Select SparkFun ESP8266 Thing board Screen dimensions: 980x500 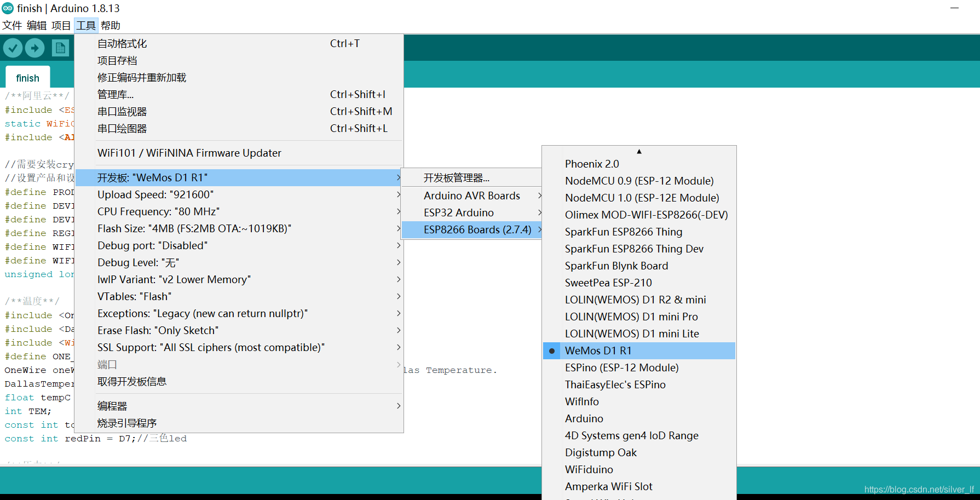pyautogui.click(x=639, y=232)
